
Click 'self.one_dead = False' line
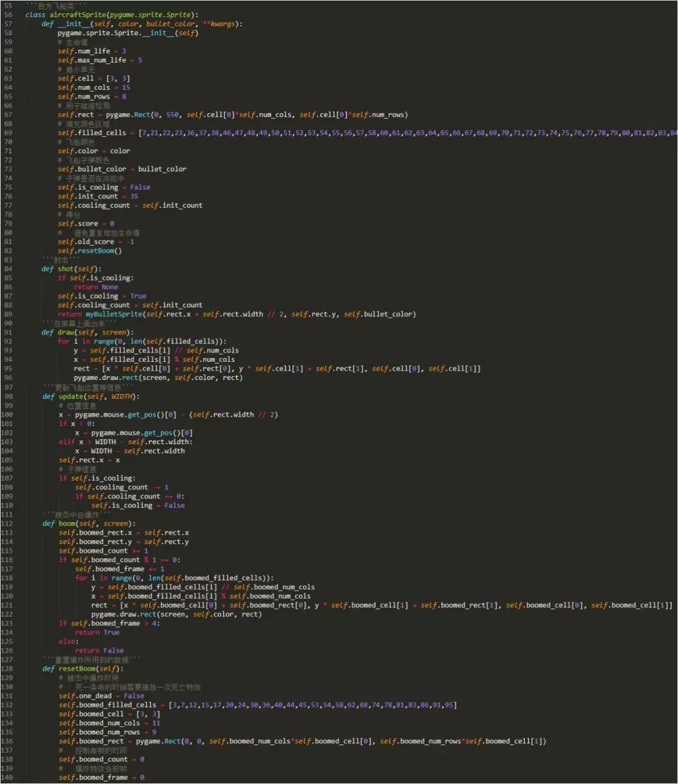click(102, 696)
